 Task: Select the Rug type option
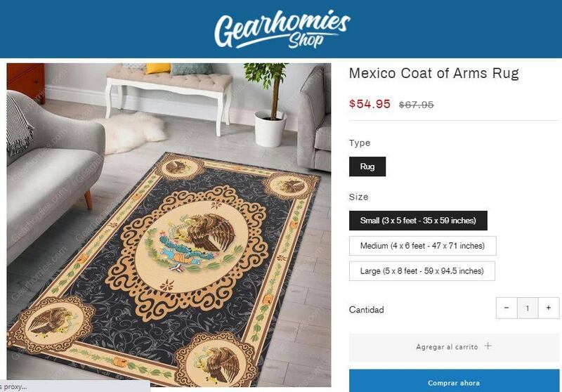tap(367, 166)
